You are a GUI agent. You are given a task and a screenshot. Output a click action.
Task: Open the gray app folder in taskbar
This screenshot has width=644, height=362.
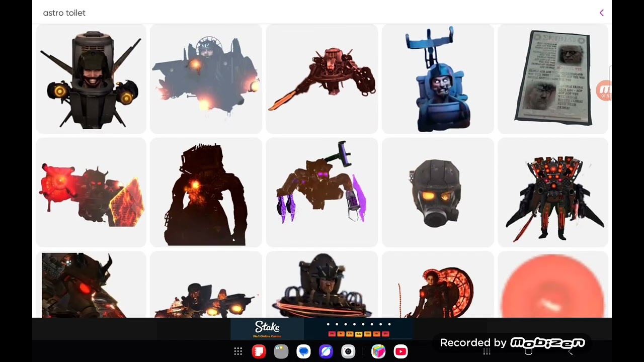pos(281,351)
